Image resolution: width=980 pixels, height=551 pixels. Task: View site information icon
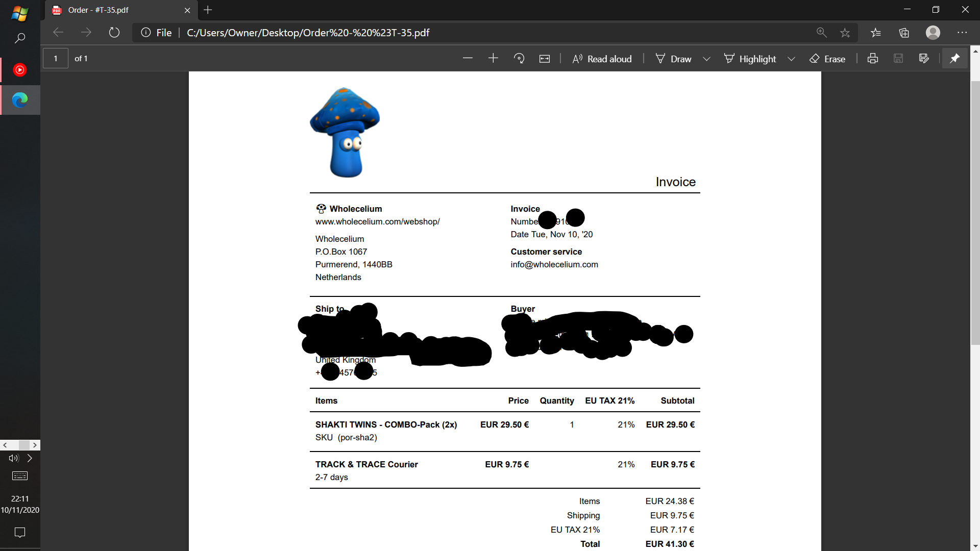pos(146,33)
